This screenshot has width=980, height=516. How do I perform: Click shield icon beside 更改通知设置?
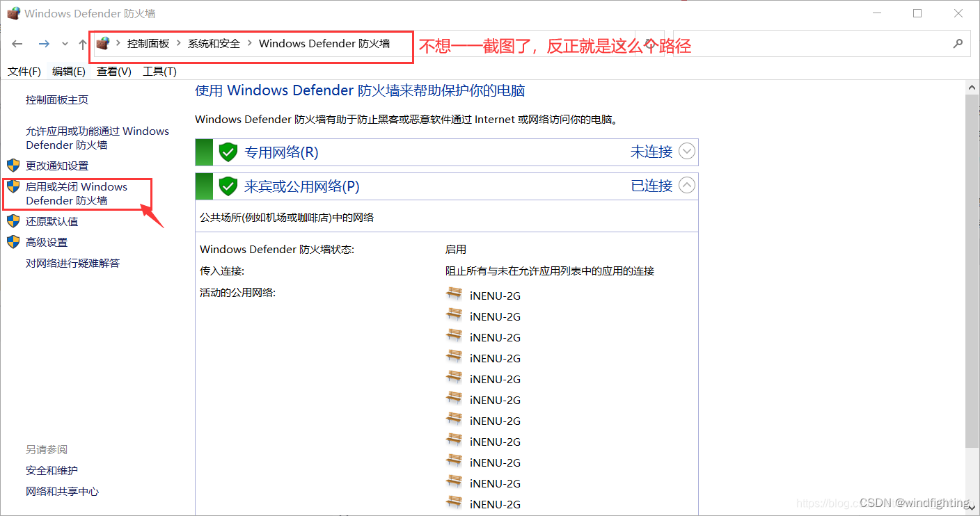pyautogui.click(x=13, y=166)
